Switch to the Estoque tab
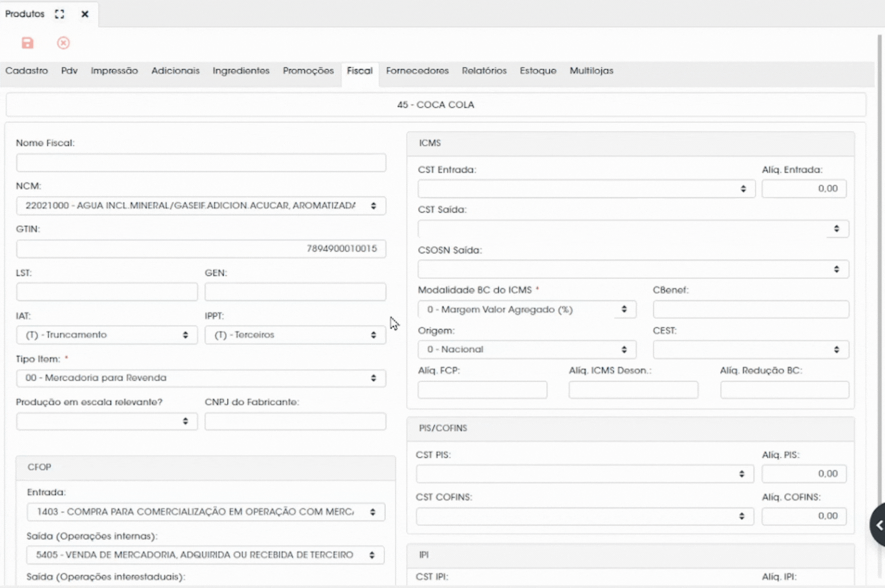 (x=538, y=71)
